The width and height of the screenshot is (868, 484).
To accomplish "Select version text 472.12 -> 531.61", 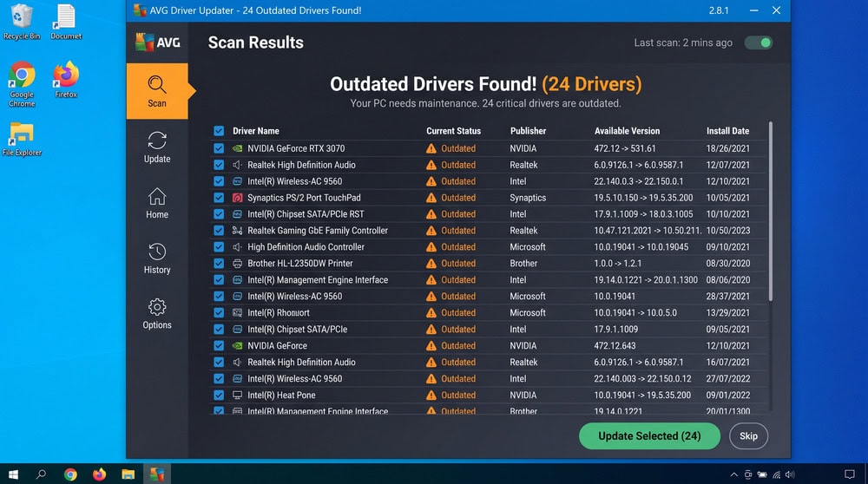I will click(x=624, y=148).
